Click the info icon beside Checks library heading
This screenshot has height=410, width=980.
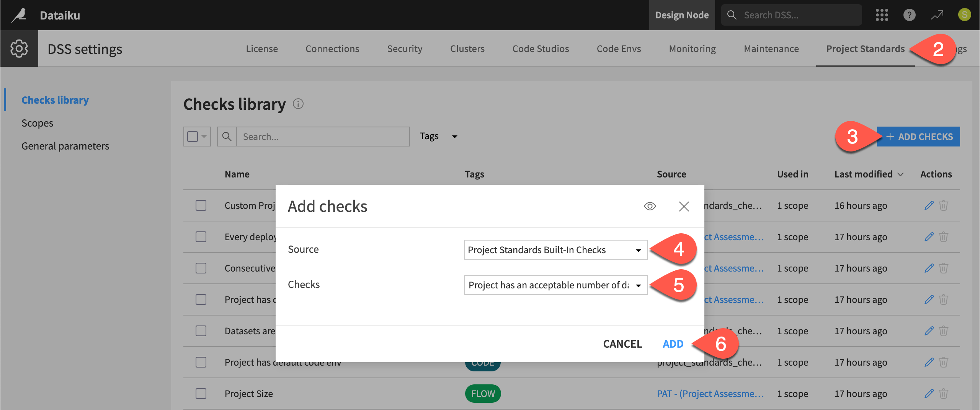click(299, 104)
